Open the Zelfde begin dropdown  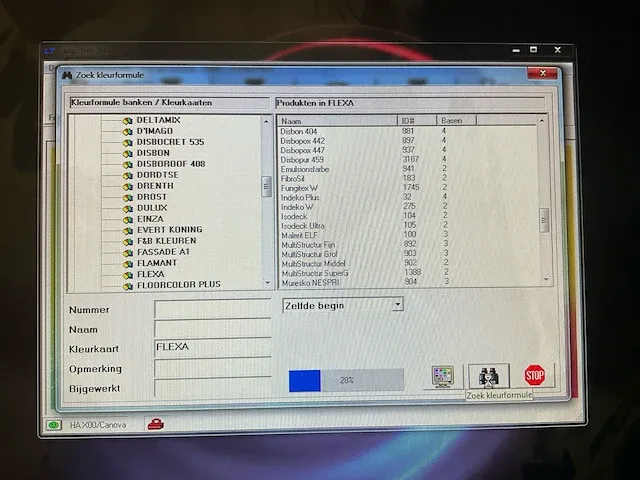tap(398, 304)
